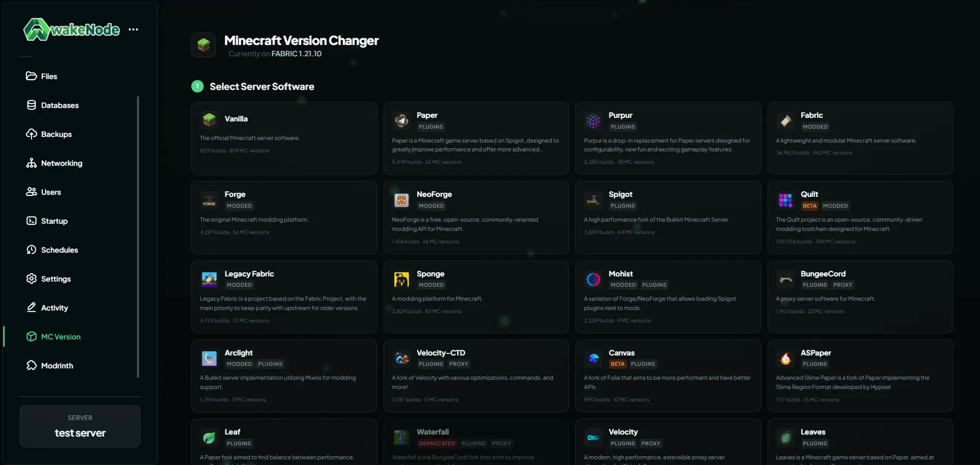The height and width of the screenshot is (465, 980).
Task: Open the three-dots menu beside the logo
Action: tap(133, 29)
